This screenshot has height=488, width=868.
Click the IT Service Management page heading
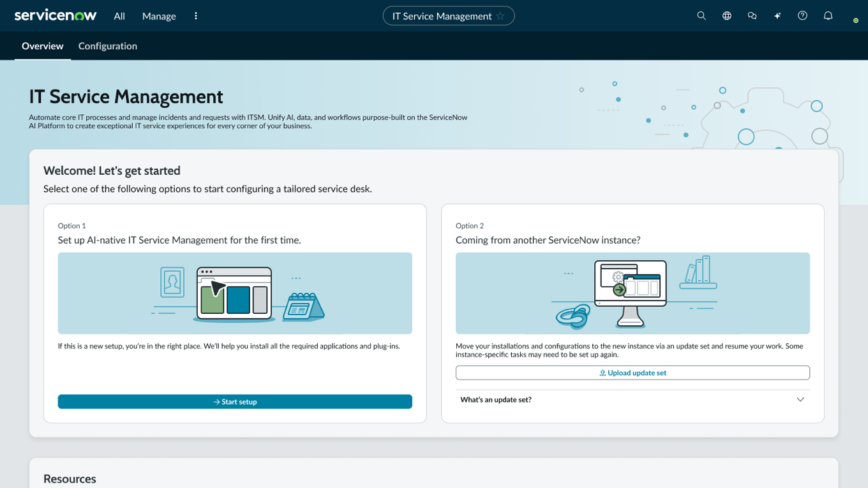(126, 97)
